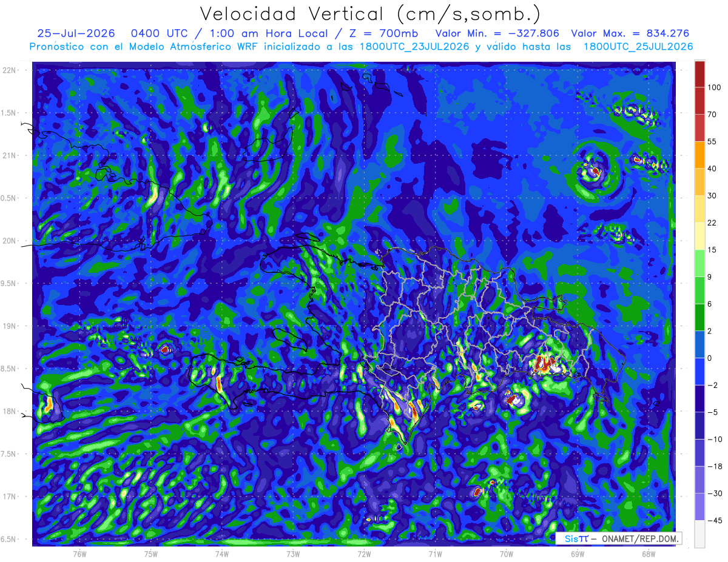Click the purple colorbar swatch between -30 and -45
Image resolution: width=728 pixels, height=562 pixels.
click(x=699, y=506)
